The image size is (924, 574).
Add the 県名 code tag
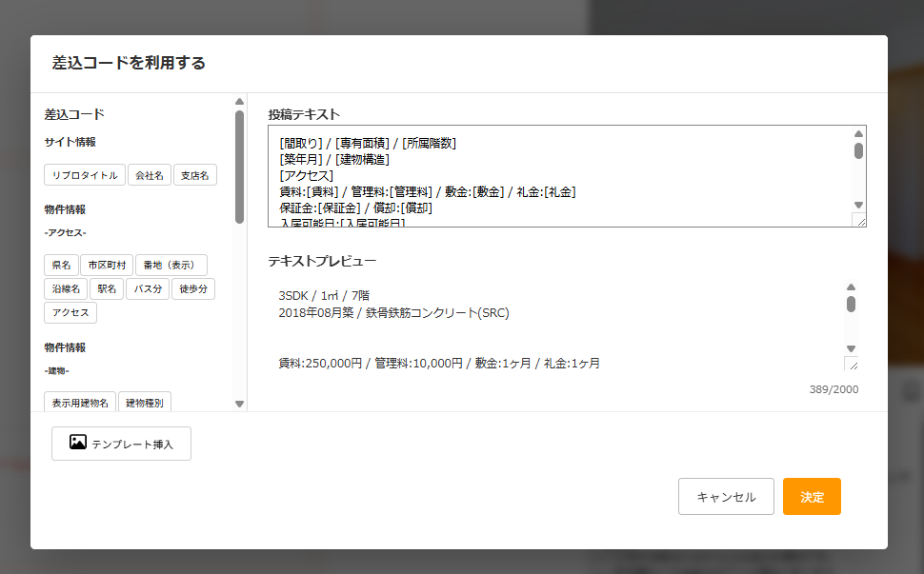60,266
